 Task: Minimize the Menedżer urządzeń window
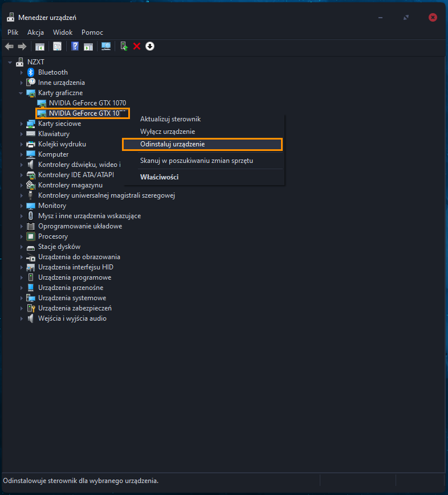pyautogui.click(x=380, y=18)
